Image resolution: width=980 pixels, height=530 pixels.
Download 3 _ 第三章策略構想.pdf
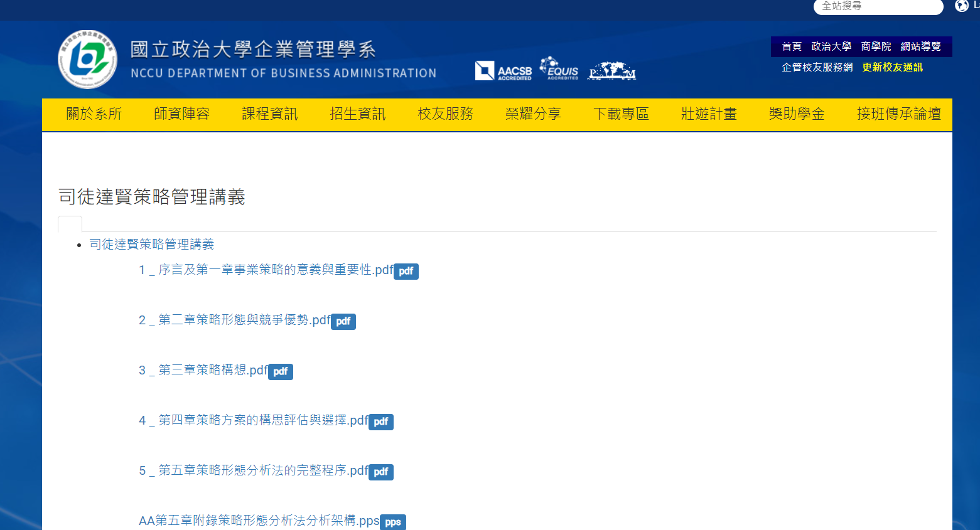(x=203, y=370)
